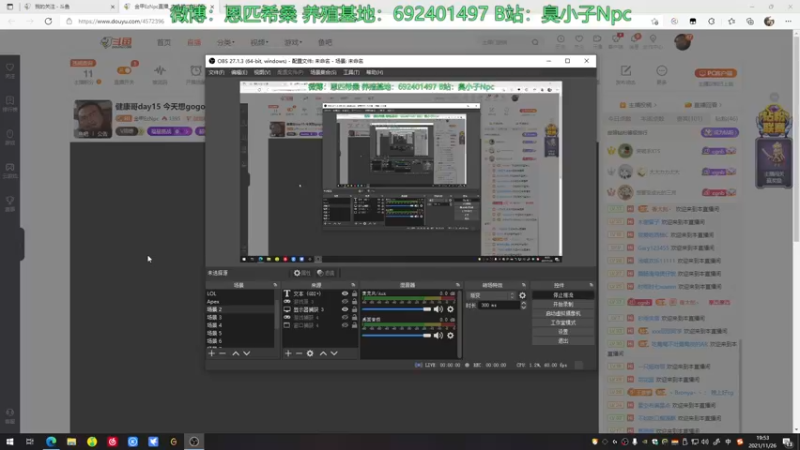This screenshot has height=450, width=800.
Task: Open source Filters in OBS source toolbar
Action: click(x=326, y=273)
